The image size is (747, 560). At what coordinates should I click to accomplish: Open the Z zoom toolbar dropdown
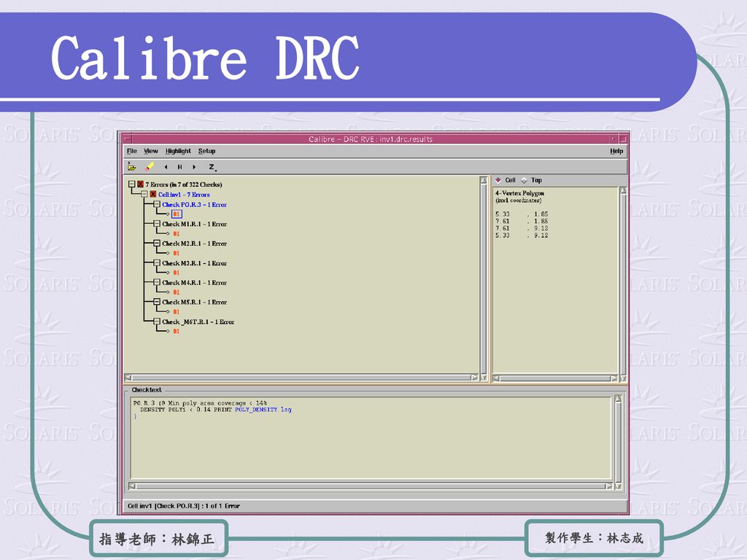pyautogui.click(x=212, y=167)
